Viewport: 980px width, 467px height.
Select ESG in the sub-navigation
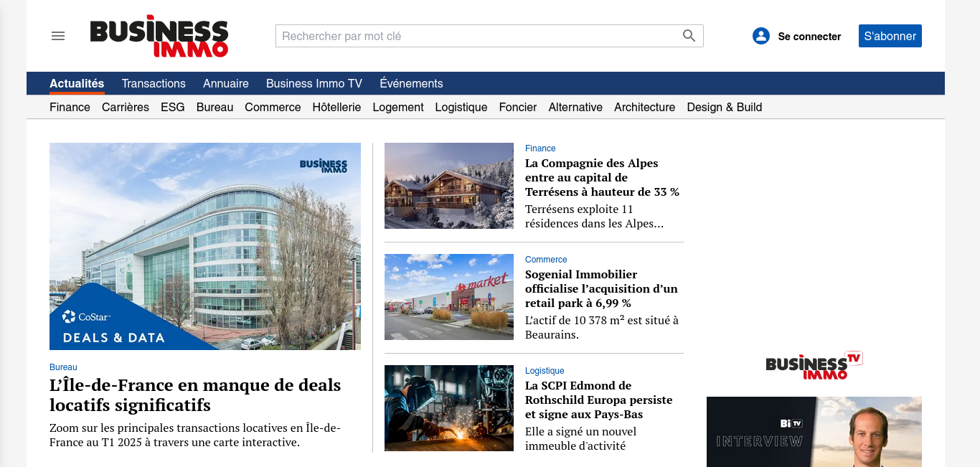tap(173, 107)
